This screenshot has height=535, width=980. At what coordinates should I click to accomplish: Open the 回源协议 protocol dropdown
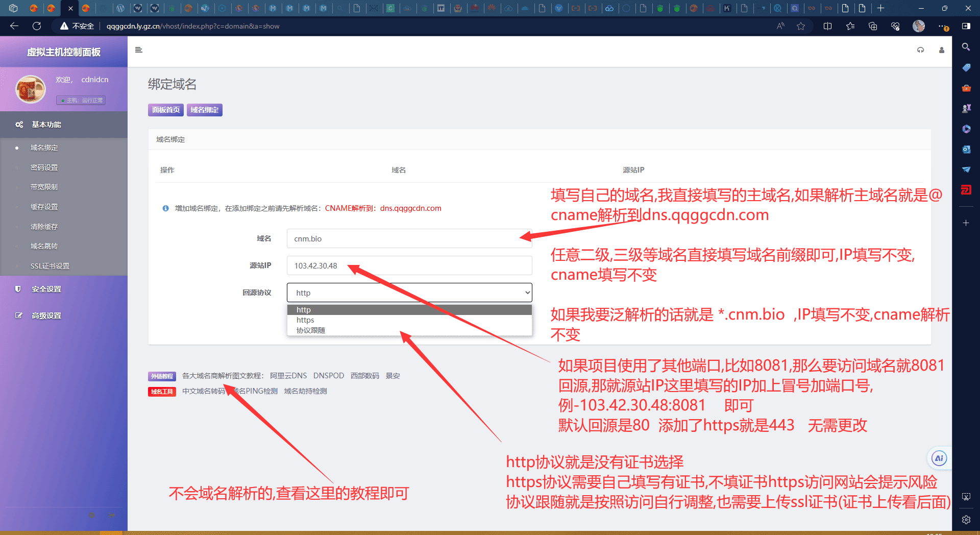click(409, 293)
